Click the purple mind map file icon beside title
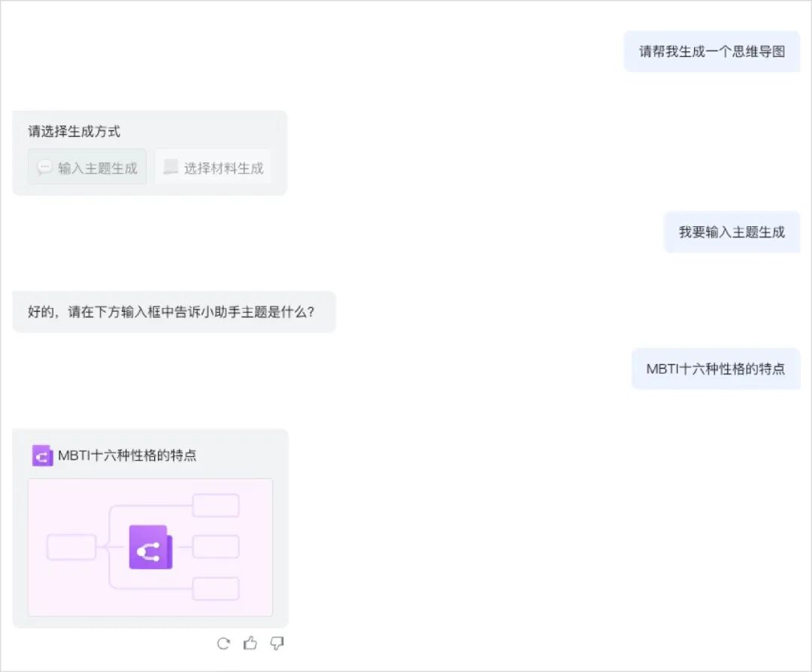The width and height of the screenshot is (812, 672). (42, 456)
